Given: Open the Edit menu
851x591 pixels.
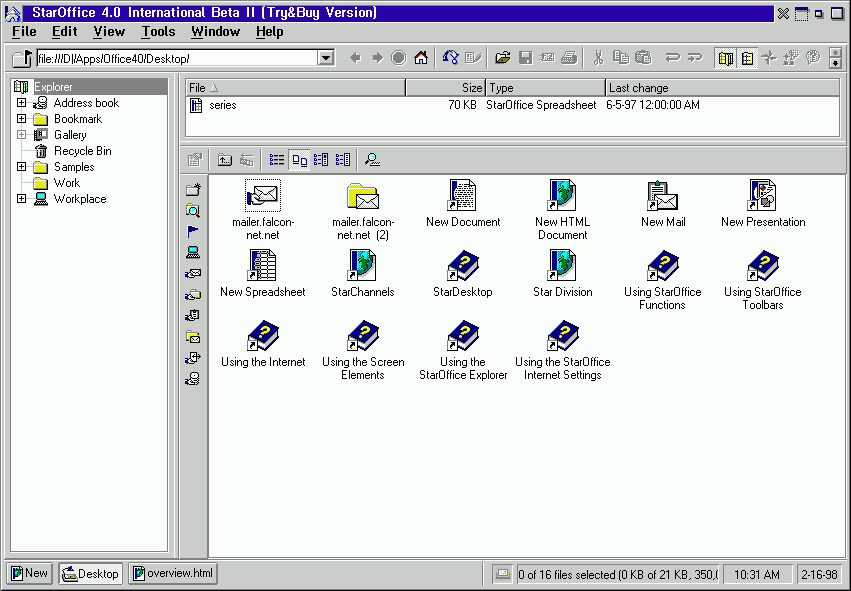Looking at the screenshot, I should (x=65, y=32).
